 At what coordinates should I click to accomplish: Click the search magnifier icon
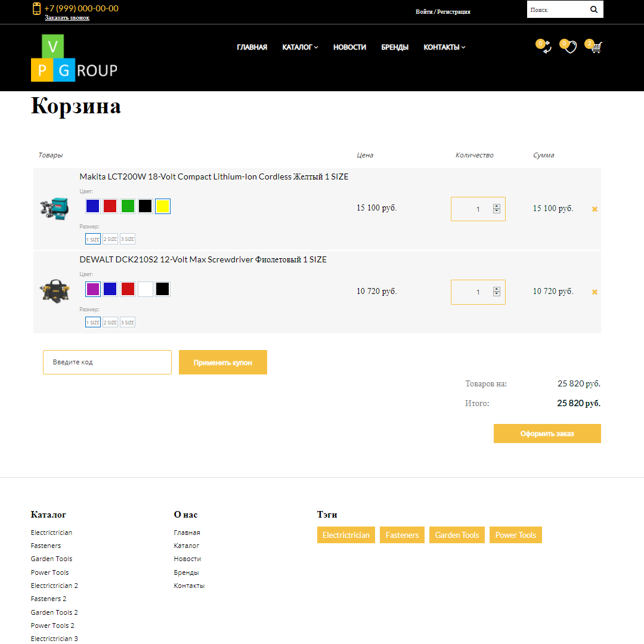coord(594,9)
